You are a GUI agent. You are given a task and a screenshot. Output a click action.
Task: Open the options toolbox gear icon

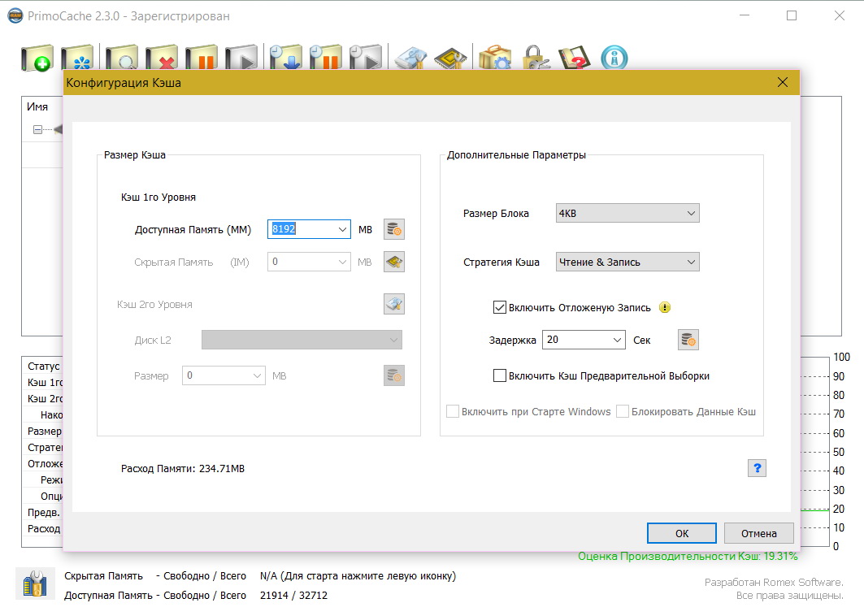pos(495,58)
